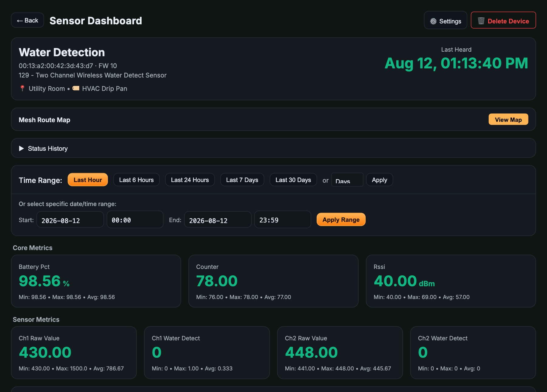Image resolution: width=547 pixels, height=392 pixels.
Task: Click the HVAC Drip Pan label text
Action: (x=105, y=88)
